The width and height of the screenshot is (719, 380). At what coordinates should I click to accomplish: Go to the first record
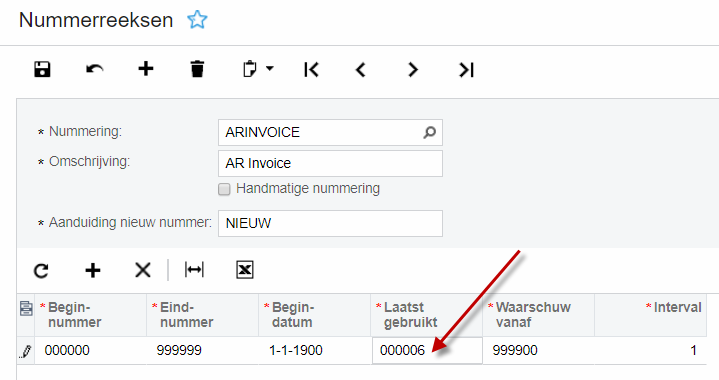[311, 70]
